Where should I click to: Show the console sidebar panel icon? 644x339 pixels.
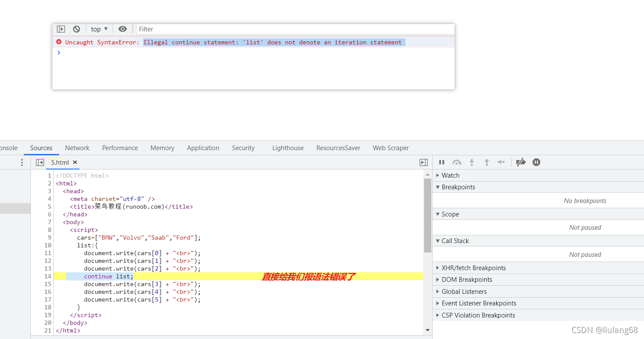coord(61,29)
